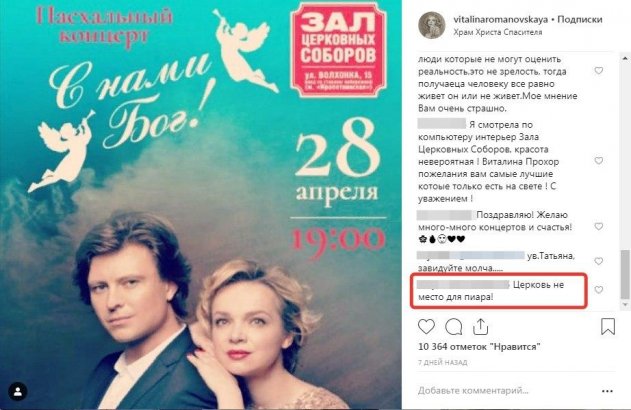Click scrollbar up arrow in comments
Screen dimensions: 631x410
pos(625,58)
